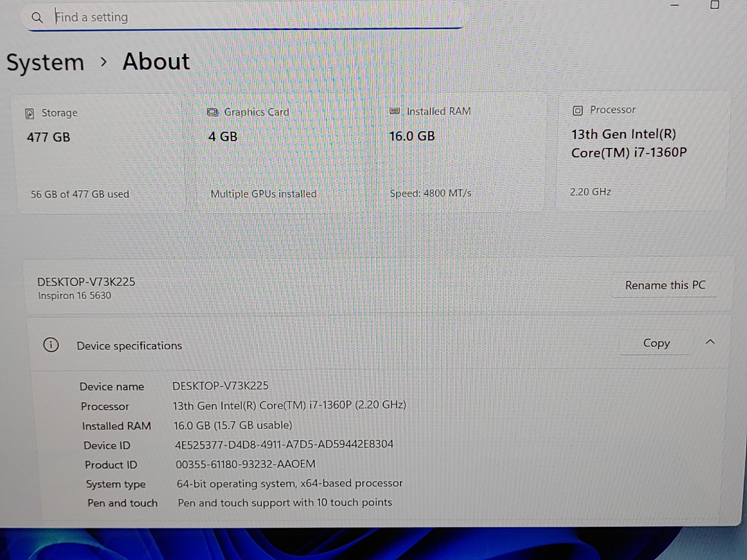Click the Device ID value text
The image size is (747, 560).
[284, 444]
